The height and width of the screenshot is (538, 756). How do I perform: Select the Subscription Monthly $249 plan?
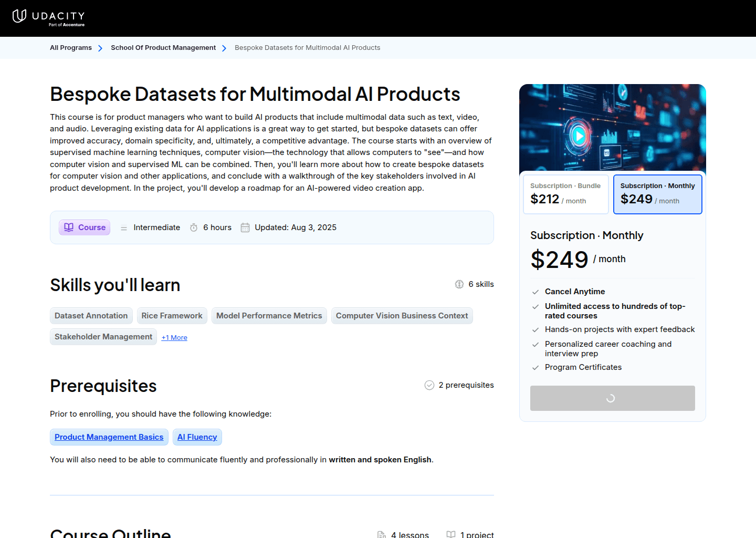pyautogui.click(x=657, y=194)
